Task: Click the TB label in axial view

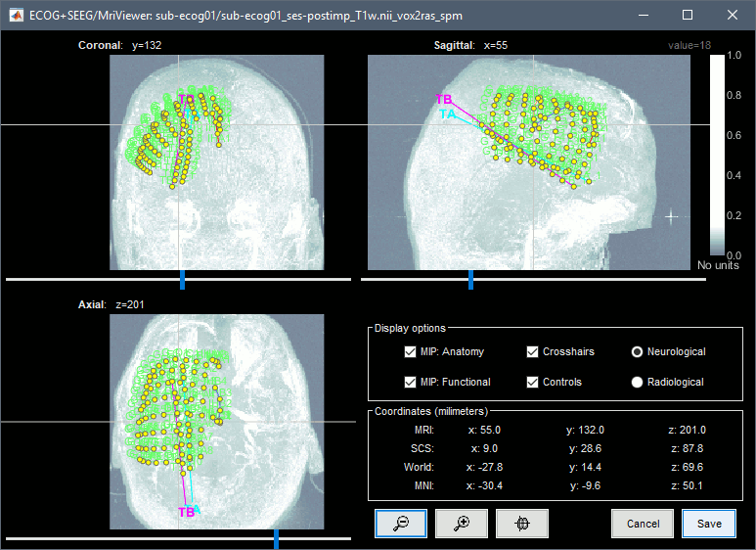Action: [185, 512]
